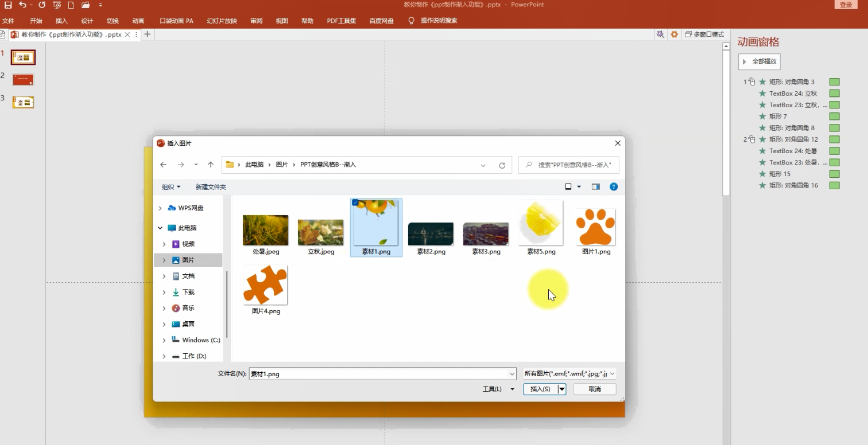This screenshot has width=868, height=445.
Task: Select file 素材5.png lemon image
Action: point(541,228)
